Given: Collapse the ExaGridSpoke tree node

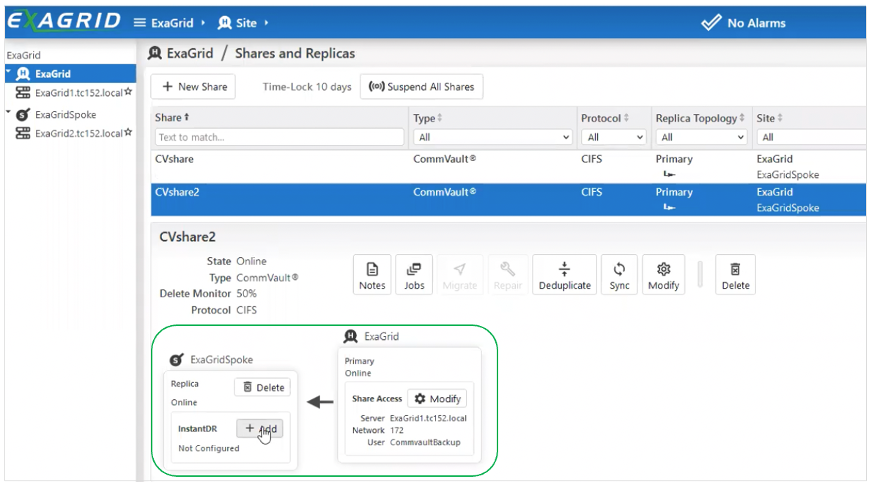Looking at the screenshot, I should coord(8,113).
